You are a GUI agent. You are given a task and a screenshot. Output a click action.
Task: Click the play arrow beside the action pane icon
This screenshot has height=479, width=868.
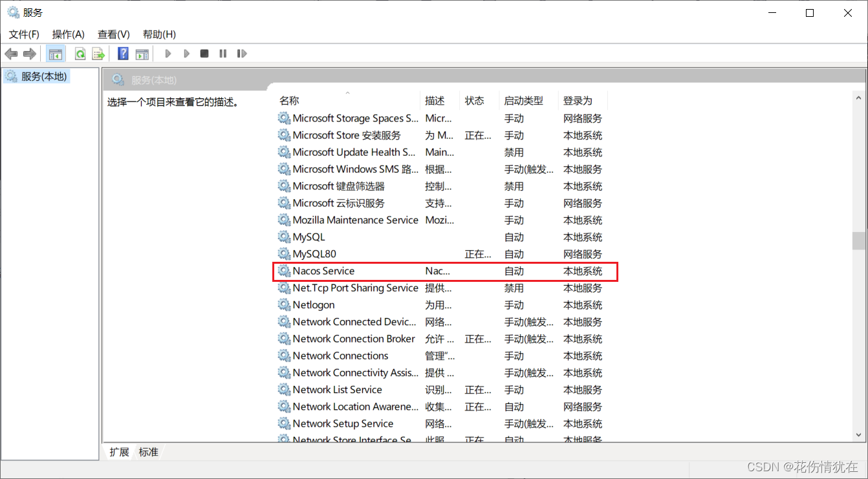[x=168, y=54]
